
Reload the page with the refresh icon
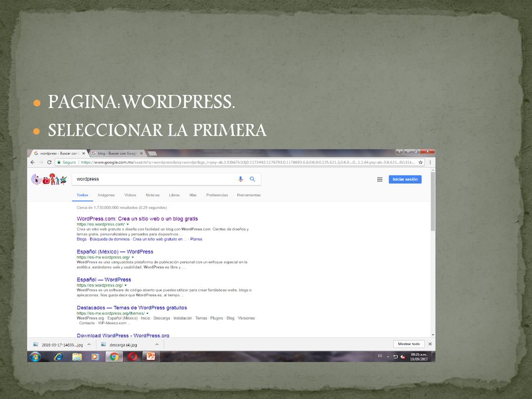(49, 162)
